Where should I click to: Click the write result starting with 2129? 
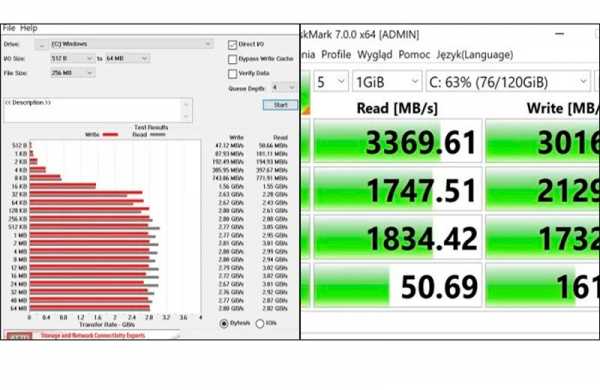click(x=543, y=189)
